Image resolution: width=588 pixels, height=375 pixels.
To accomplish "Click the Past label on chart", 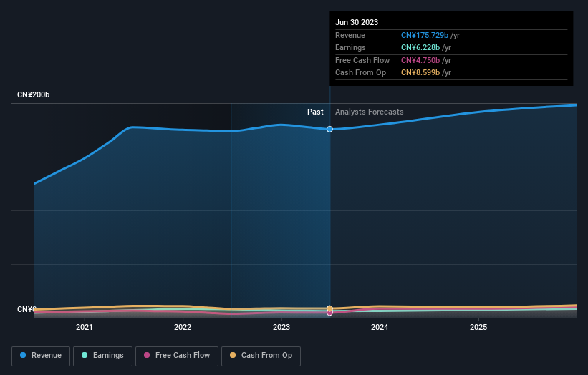I will 315,112.
